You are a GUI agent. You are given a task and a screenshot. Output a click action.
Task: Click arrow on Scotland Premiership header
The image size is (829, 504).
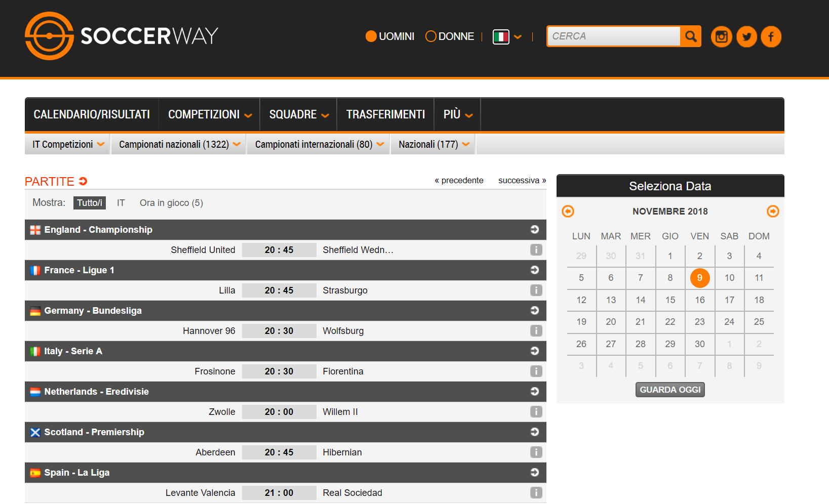point(535,432)
